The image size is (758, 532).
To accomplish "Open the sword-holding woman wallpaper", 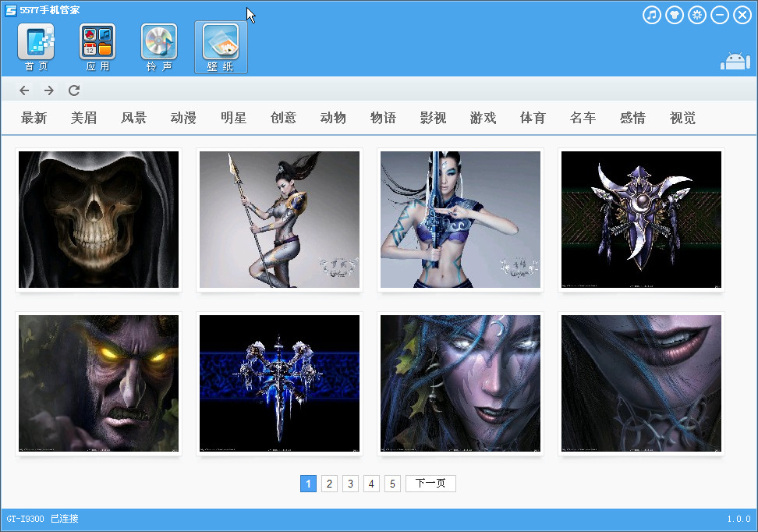I will (460, 219).
